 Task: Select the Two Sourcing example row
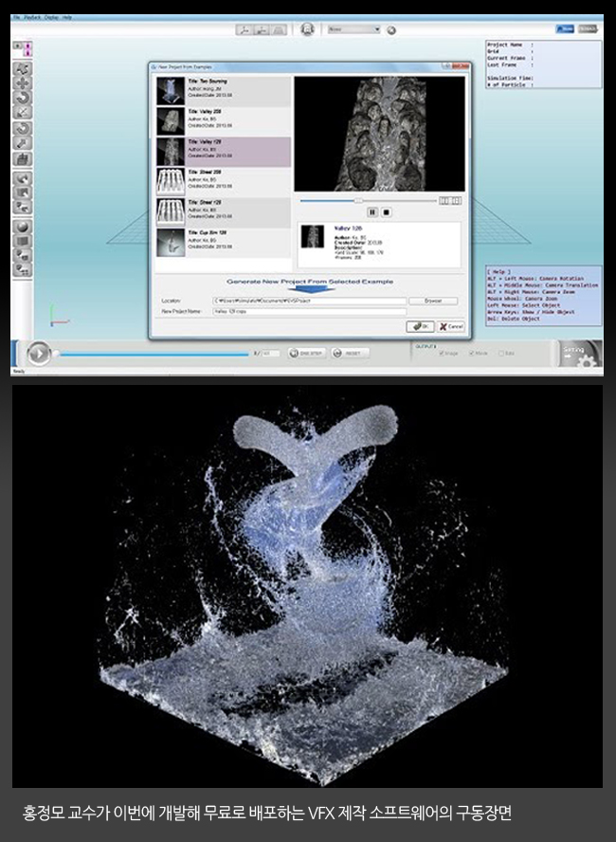[224, 91]
